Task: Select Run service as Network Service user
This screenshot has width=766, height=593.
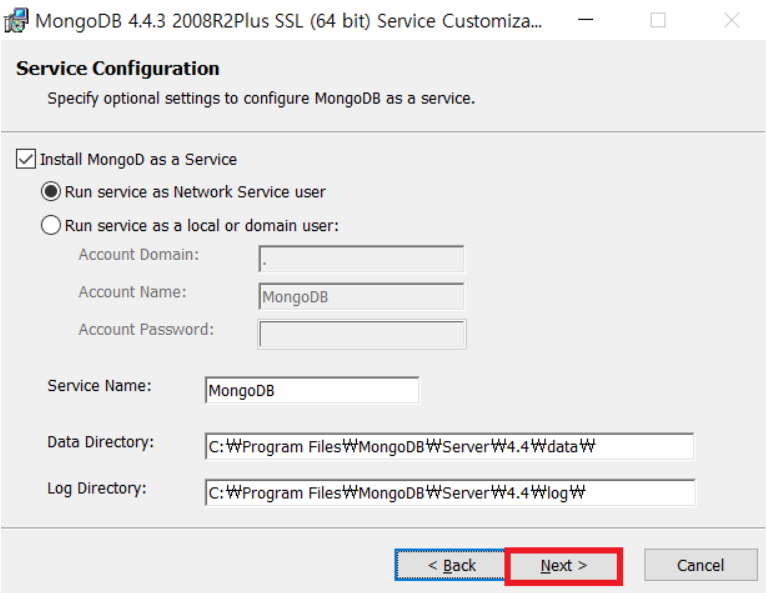Action: tap(51, 191)
